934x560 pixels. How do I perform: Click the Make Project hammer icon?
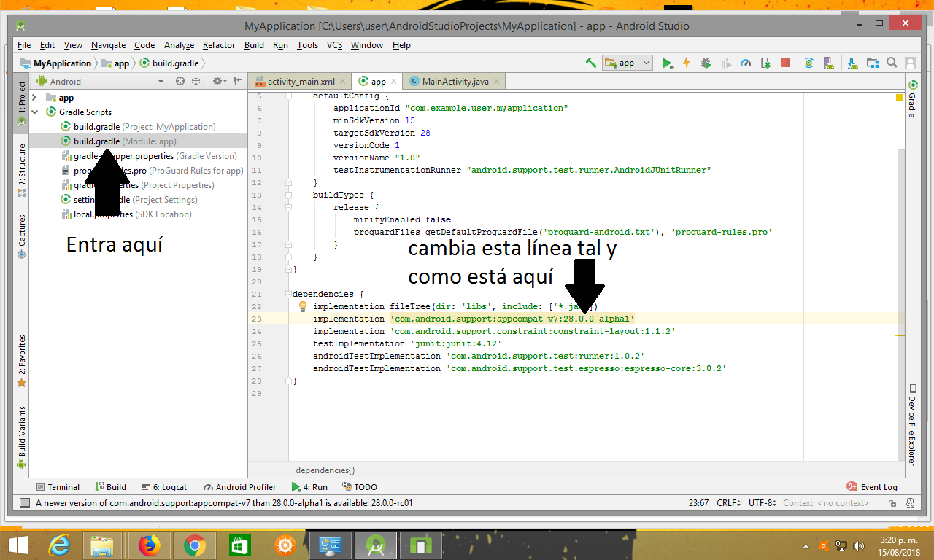(591, 63)
